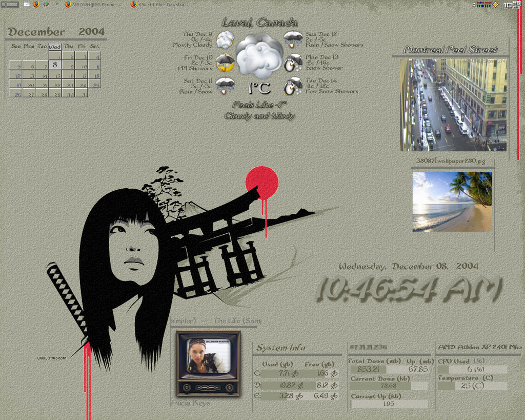Click the Up (mb) value 67.85
This screenshot has width=525, height=420.
point(418,369)
